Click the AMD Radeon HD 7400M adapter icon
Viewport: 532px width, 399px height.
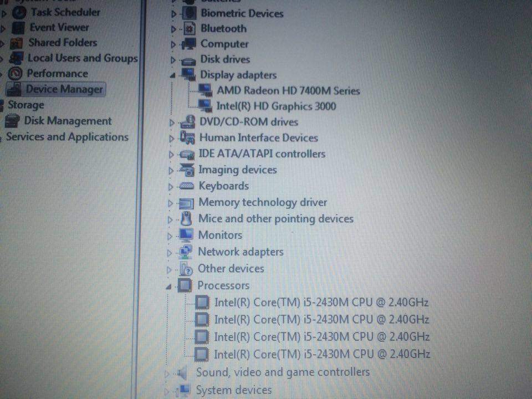click(205, 90)
